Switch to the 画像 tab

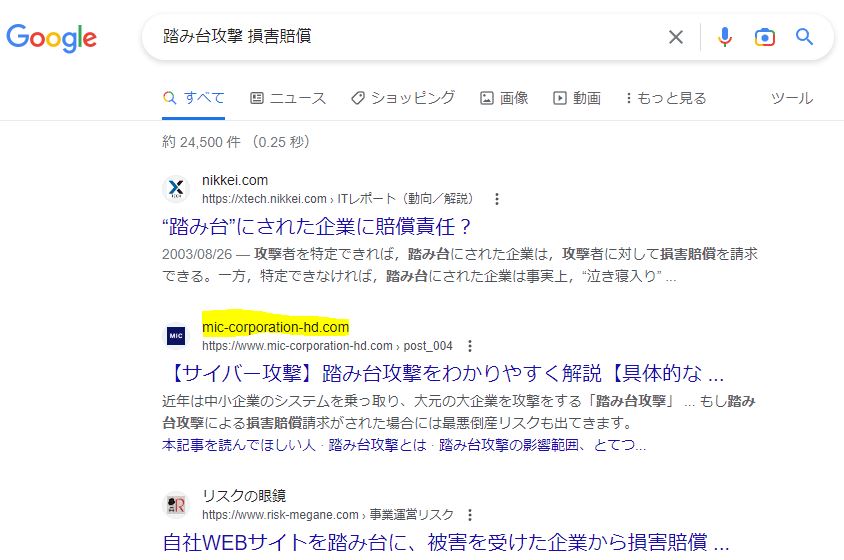pos(504,98)
